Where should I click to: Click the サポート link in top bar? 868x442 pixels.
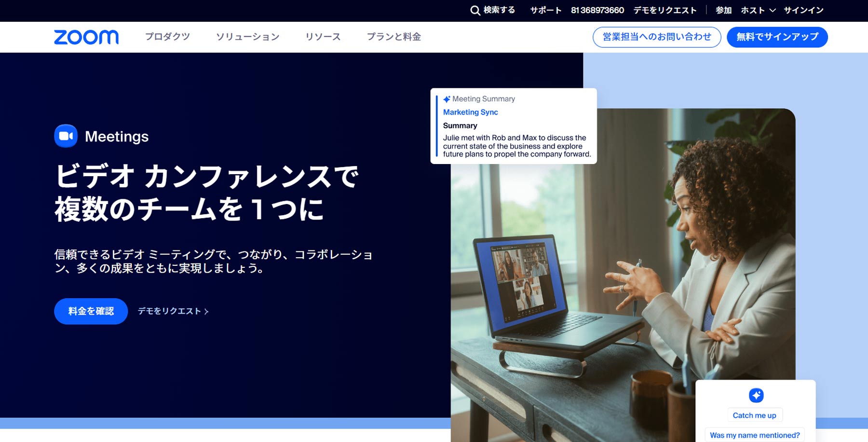(x=546, y=10)
